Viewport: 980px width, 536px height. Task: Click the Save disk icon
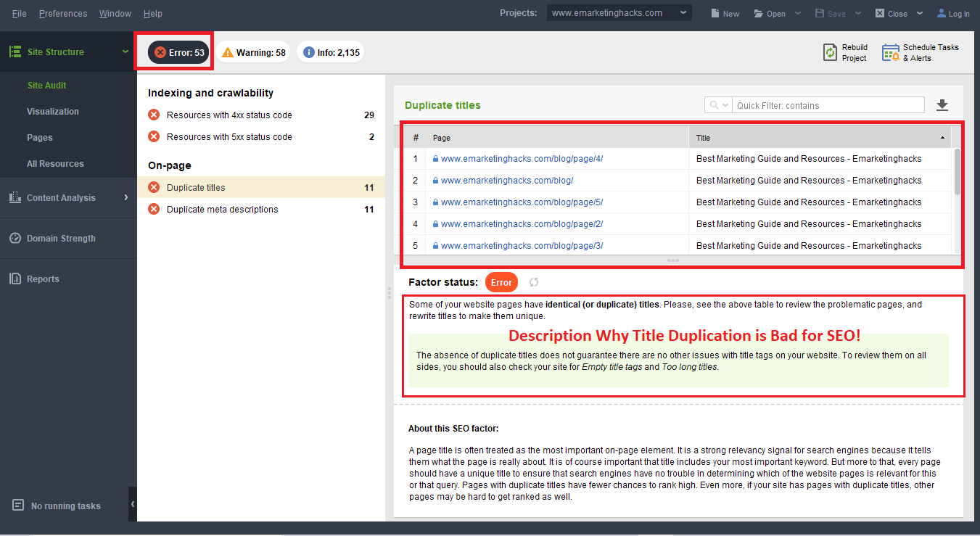click(820, 13)
